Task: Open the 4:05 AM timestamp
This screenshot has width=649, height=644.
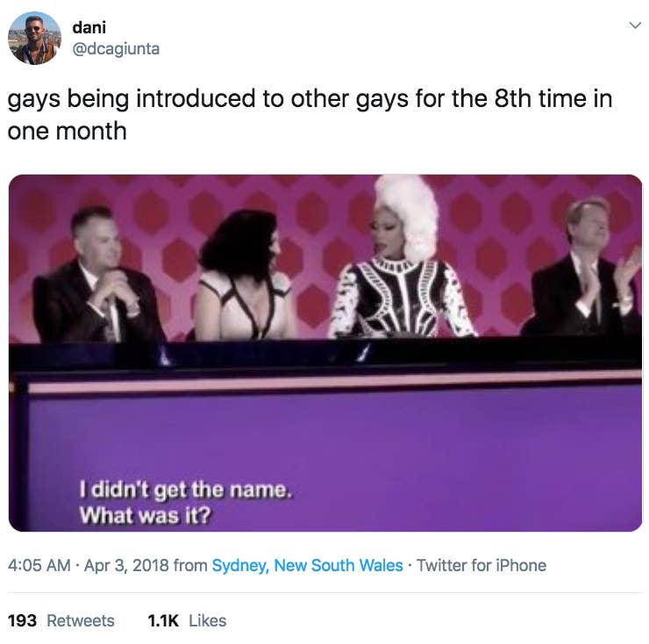Action: click(39, 565)
